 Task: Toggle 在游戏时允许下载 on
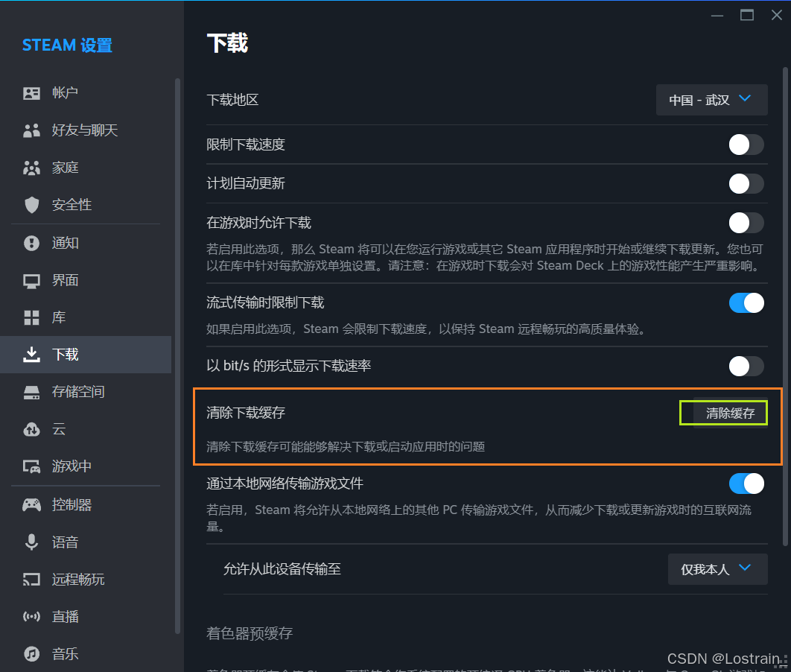point(746,223)
